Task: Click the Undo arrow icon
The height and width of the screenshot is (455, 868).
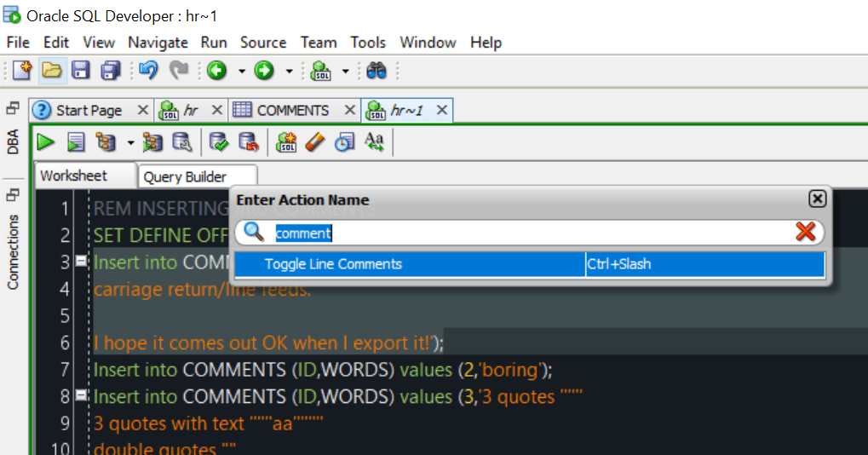Action: pos(148,71)
